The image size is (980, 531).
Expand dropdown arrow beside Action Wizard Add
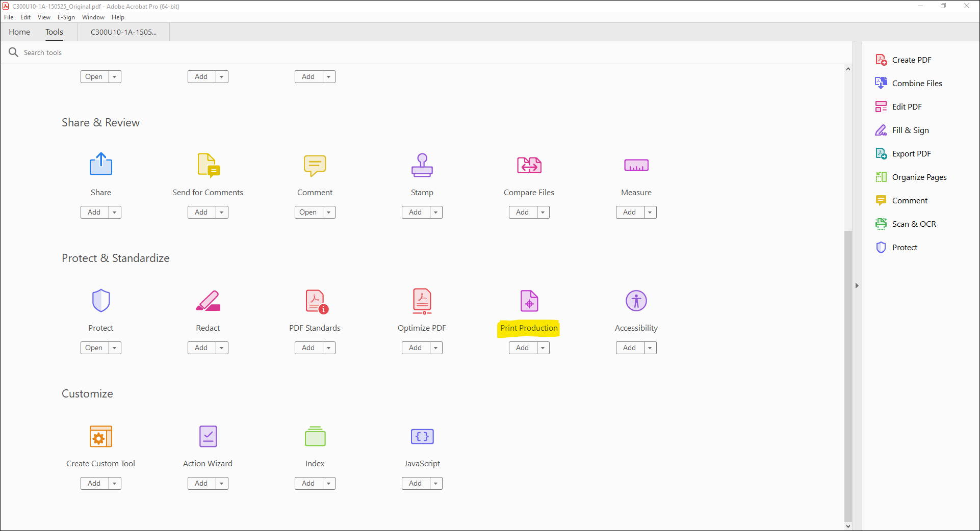click(x=222, y=483)
